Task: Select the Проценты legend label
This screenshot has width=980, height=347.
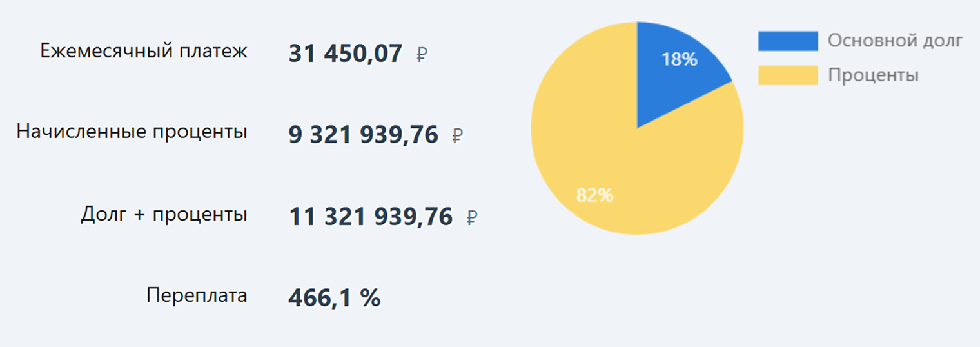Action: 873,75
